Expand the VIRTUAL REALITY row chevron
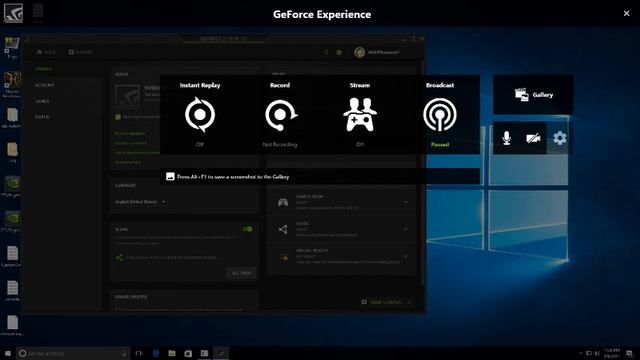 (x=405, y=256)
